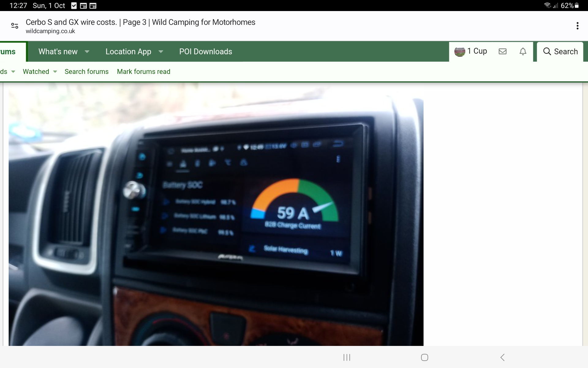This screenshot has height=368, width=588.
Task: Expand the Location App dropdown arrow
Action: coord(161,52)
